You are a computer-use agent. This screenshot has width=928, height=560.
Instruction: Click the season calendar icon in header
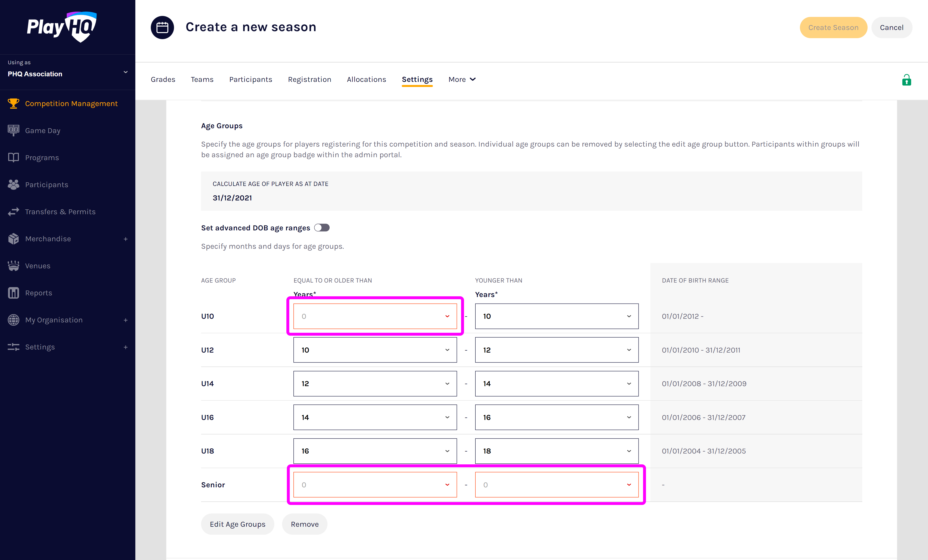[x=162, y=27]
